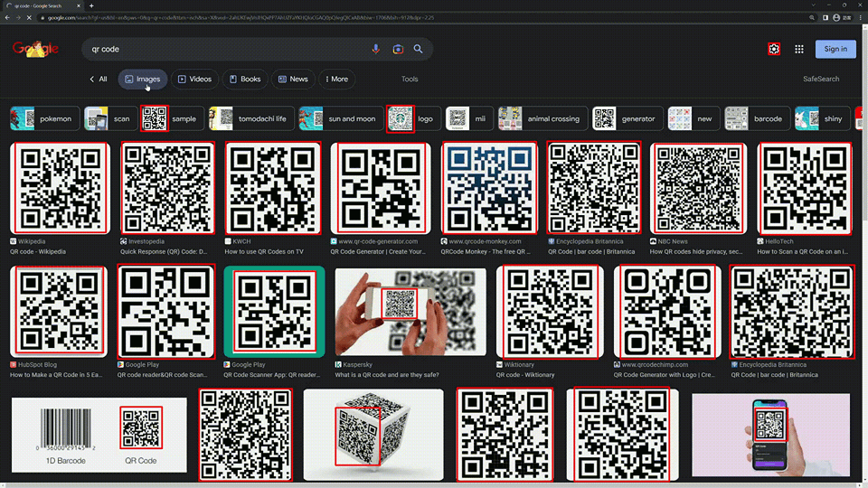Open Kaspersky phone scanning image
This screenshot has height=488, width=868.
pos(410,311)
